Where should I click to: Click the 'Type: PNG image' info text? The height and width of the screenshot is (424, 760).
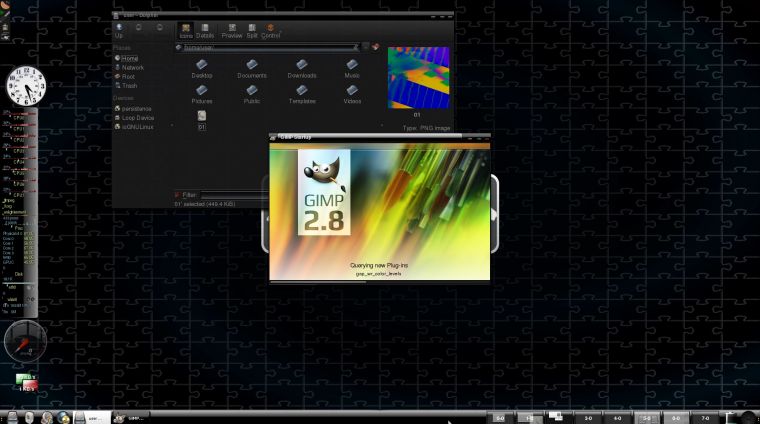click(426, 128)
